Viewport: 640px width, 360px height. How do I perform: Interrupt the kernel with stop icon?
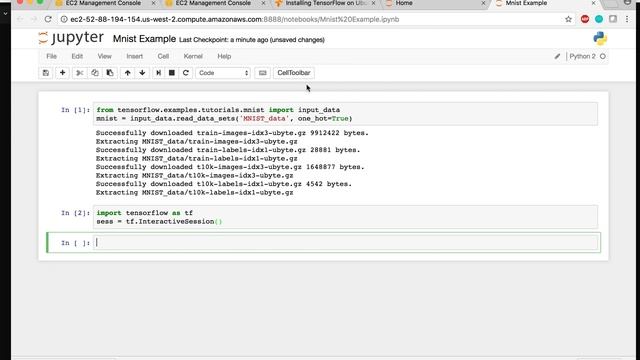click(x=172, y=73)
